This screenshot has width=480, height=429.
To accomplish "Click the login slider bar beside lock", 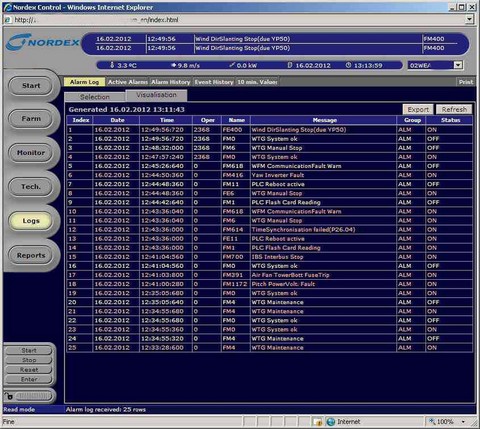I will (34, 396).
